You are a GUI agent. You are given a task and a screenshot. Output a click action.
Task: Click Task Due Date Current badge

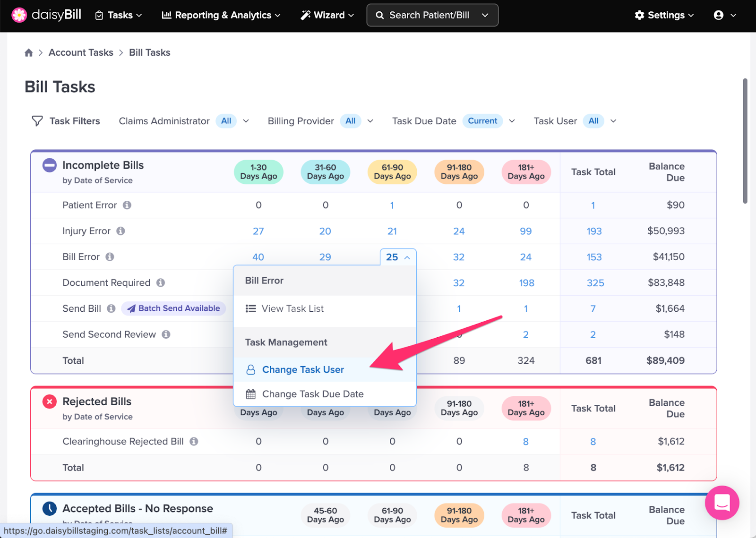[482, 121]
